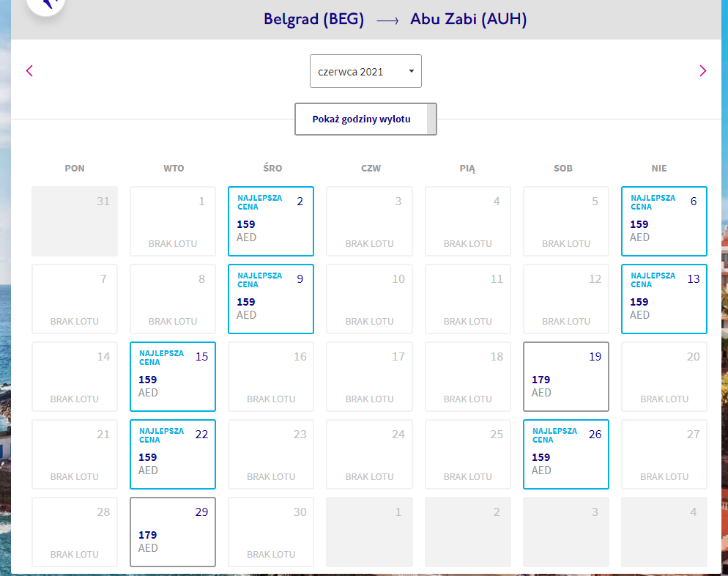This screenshot has width=728, height=576.
Task: Choose June 9 flight at 159 AED
Action: click(x=271, y=299)
